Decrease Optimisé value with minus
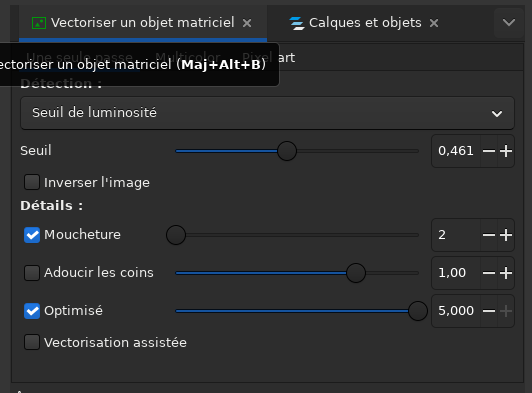This screenshot has height=393, width=532. coord(489,311)
